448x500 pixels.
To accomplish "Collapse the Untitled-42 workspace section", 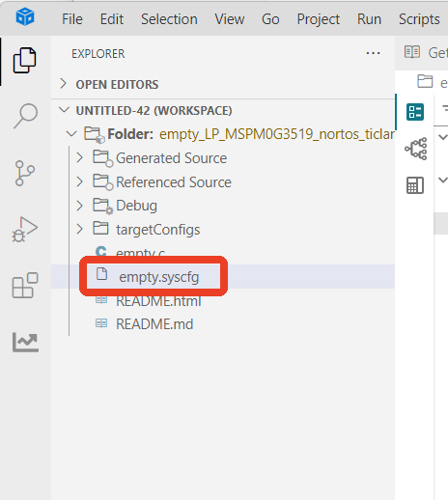I will (64, 110).
